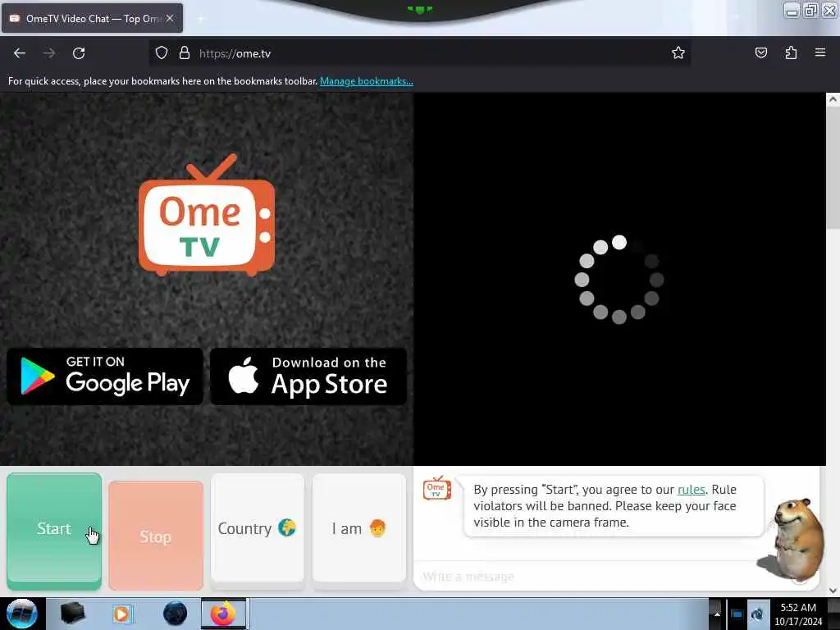Screen dimensions: 840x630
Task: Click the monitor icon in system tray
Action: [737, 614]
